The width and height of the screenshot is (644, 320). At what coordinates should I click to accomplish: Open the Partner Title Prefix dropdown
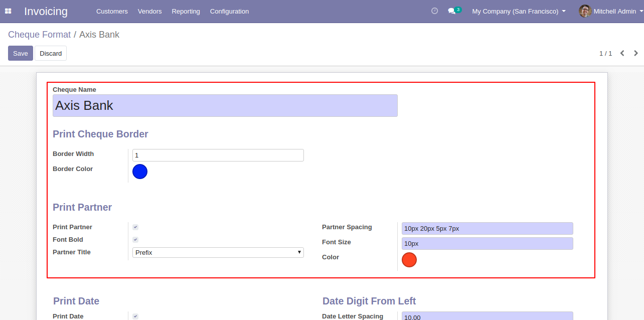(218, 252)
